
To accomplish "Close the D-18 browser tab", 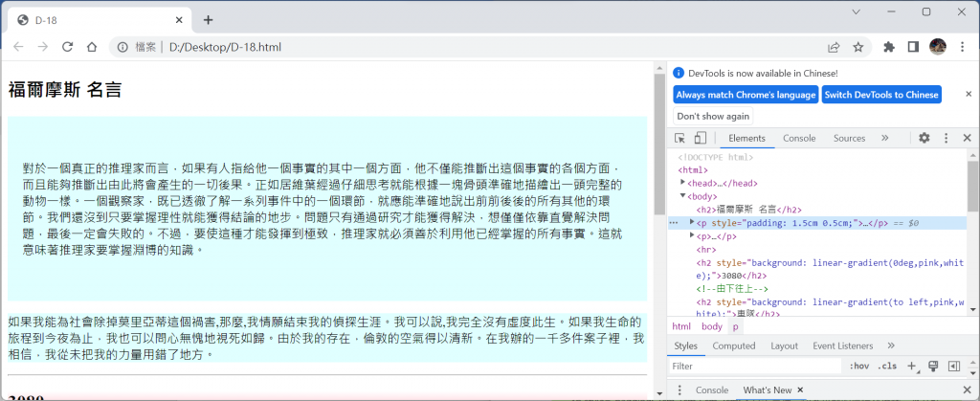I will (x=179, y=20).
